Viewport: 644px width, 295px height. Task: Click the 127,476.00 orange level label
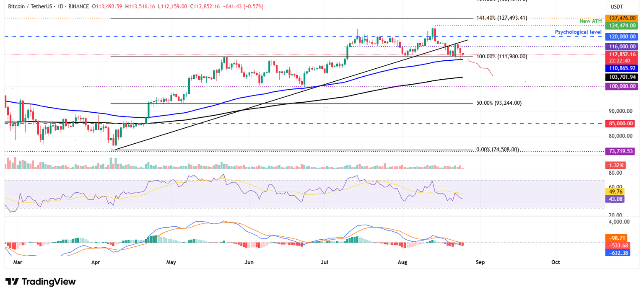tap(622, 18)
